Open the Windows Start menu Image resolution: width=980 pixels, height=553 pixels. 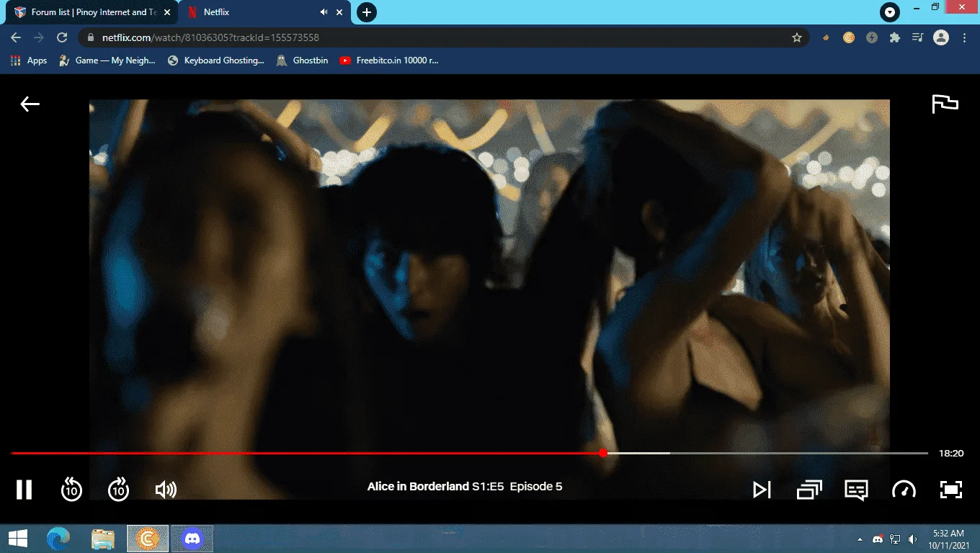pos(17,538)
